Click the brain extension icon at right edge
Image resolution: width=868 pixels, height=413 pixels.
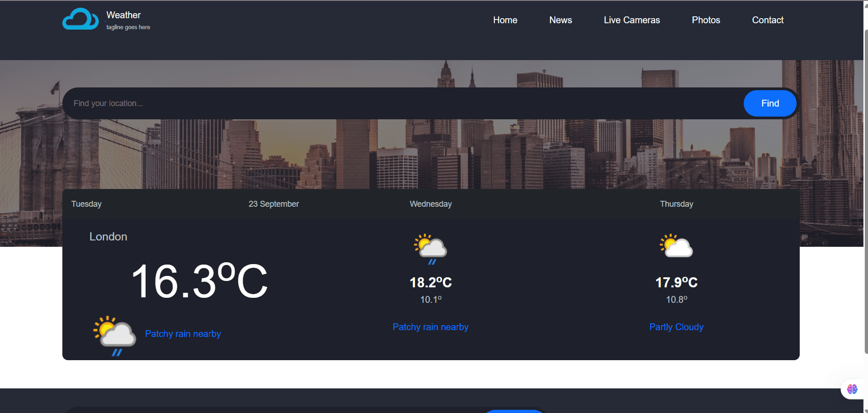click(x=852, y=389)
